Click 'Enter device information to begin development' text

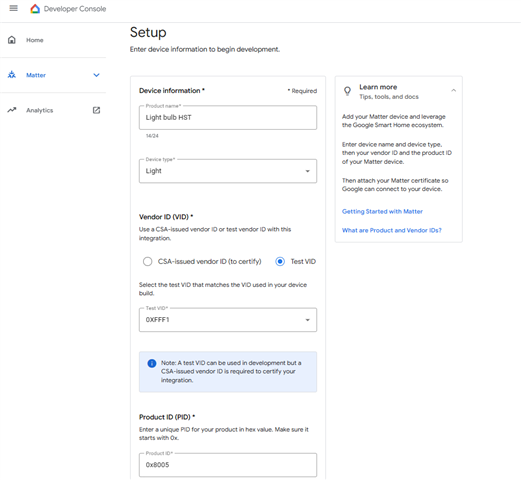[205, 49]
